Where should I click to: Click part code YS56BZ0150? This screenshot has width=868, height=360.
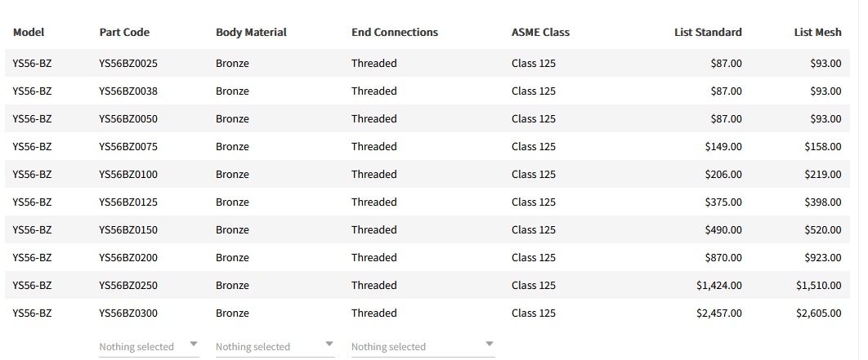pyautogui.click(x=128, y=230)
